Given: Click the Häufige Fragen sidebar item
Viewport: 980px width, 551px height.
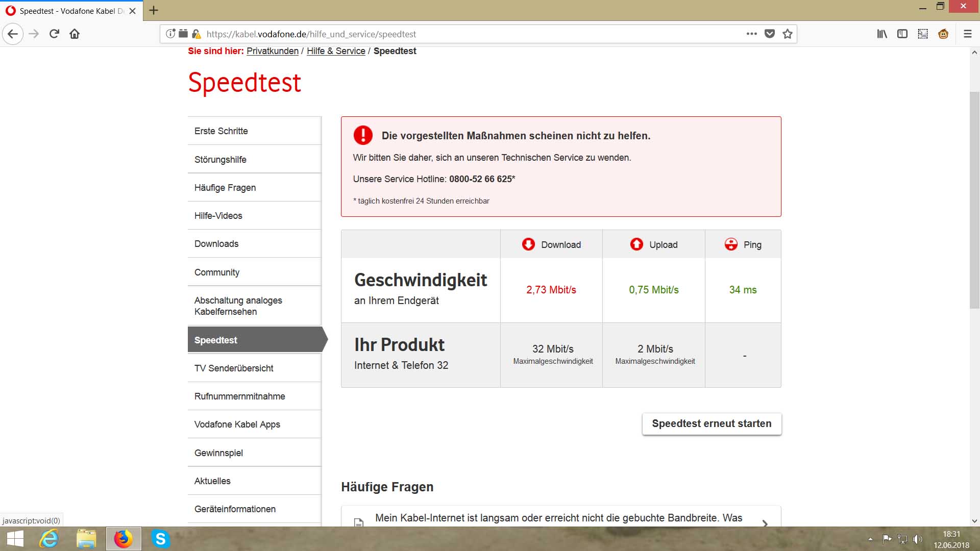Looking at the screenshot, I should (x=225, y=187).
